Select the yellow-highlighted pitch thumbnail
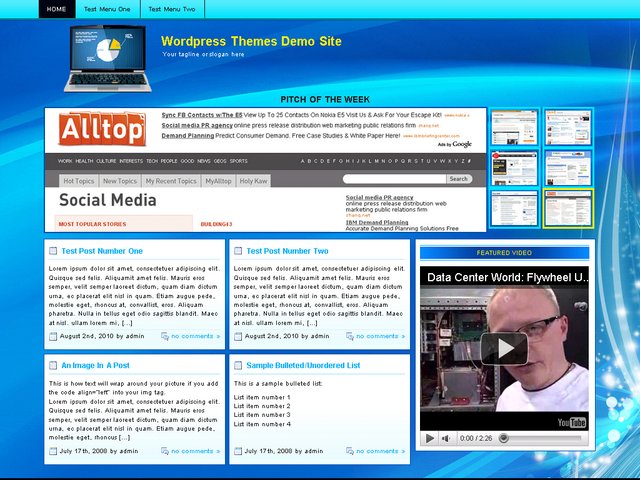 click(568, 208)
